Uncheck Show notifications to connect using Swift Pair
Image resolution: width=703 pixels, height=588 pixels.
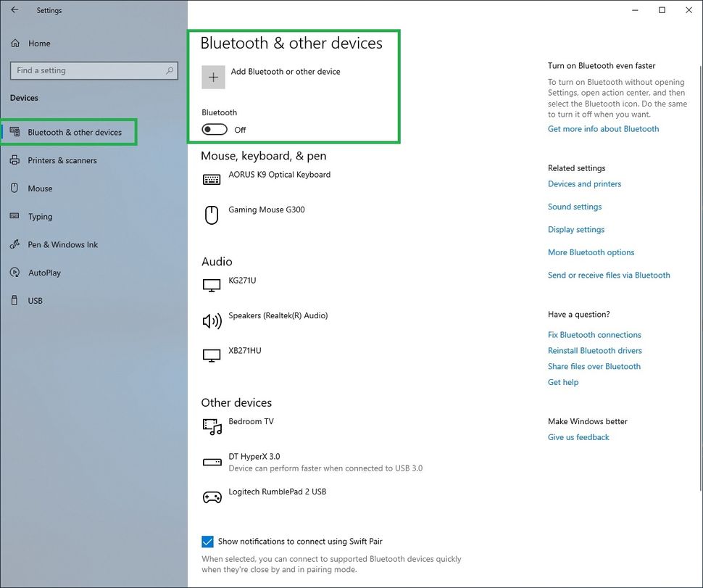[207, 541]
